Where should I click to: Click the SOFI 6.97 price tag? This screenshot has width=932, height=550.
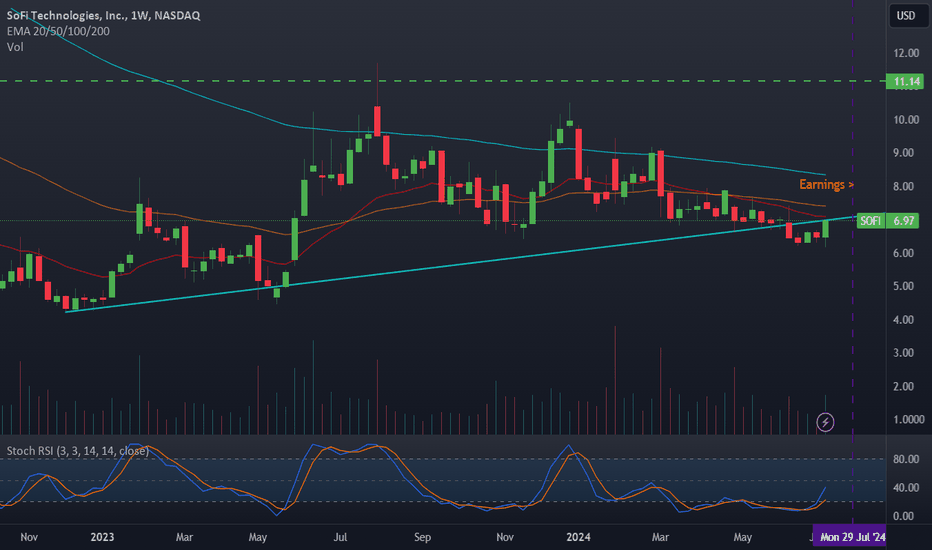(888, 221)
